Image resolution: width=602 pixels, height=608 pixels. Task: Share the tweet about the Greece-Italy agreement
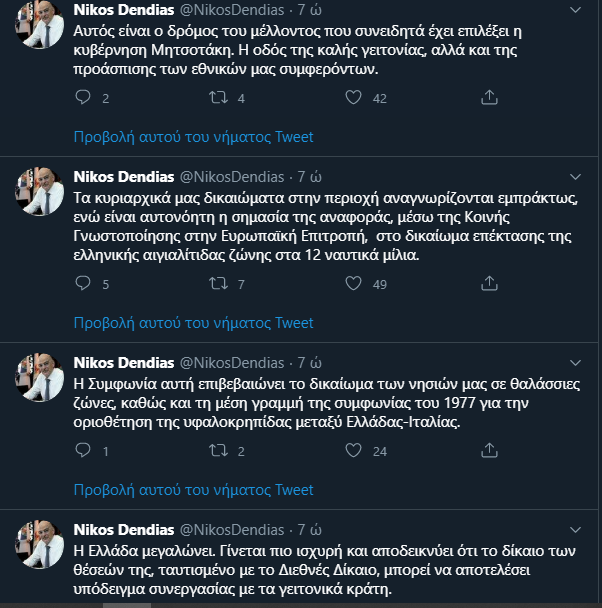coord(489,450)
